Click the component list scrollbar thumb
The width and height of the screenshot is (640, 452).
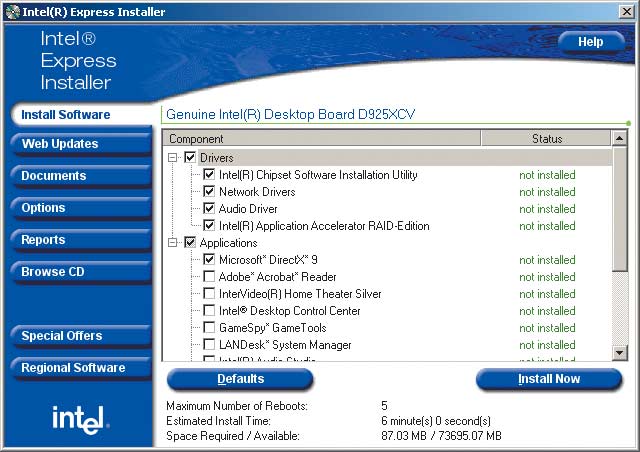coord(620,209)
